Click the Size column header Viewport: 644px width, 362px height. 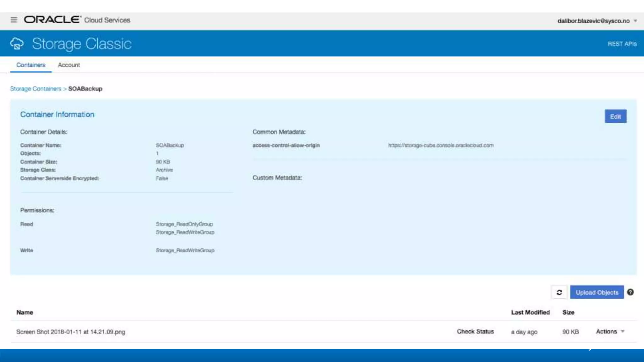tap(568, 312)
